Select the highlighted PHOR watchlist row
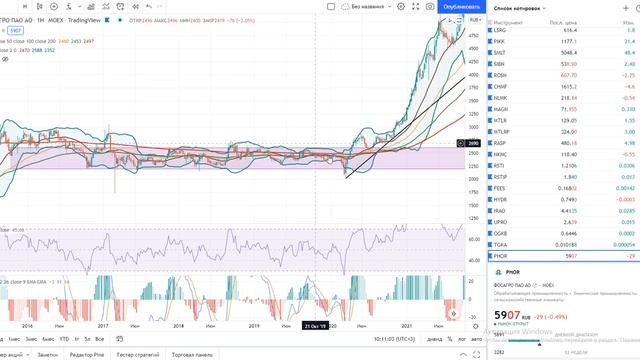 click(563, 256)
